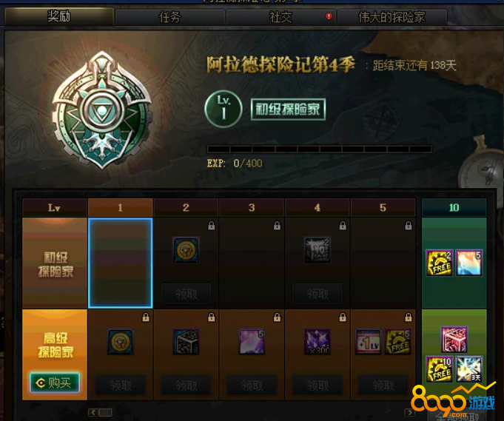Click the pink crystal reward in advanced level 3
The image size is (504, 421).
[252, 342]
